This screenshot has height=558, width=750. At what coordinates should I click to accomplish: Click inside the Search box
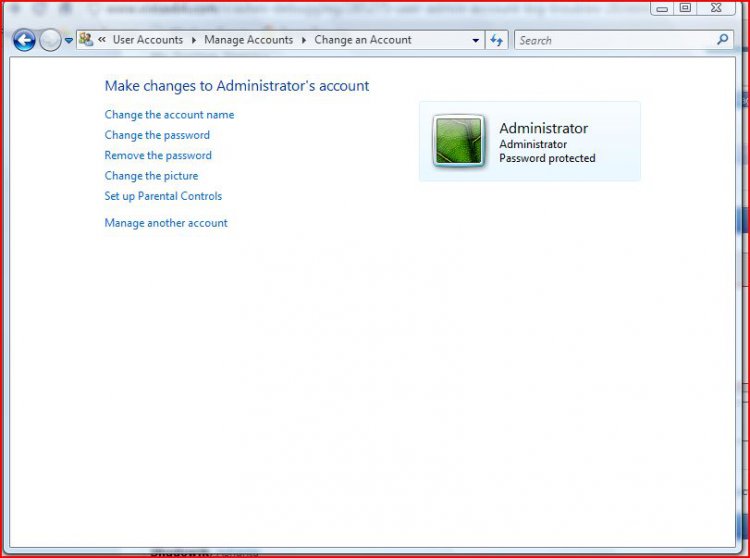[610, 41]
